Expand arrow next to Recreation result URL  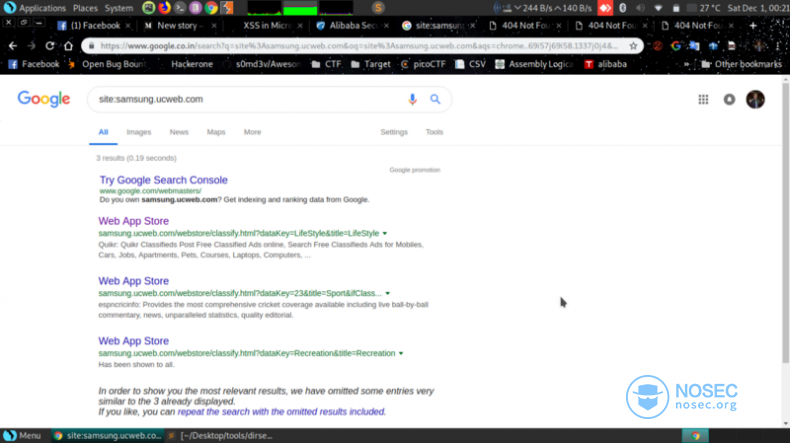(x=401, y=353)
